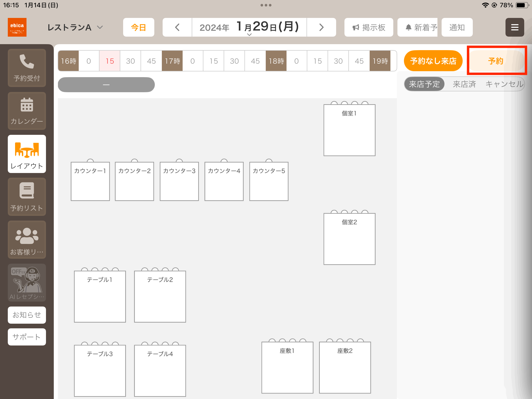Select seat カウンター2
This screenshot has width=532, height=399.
(135, 181)
